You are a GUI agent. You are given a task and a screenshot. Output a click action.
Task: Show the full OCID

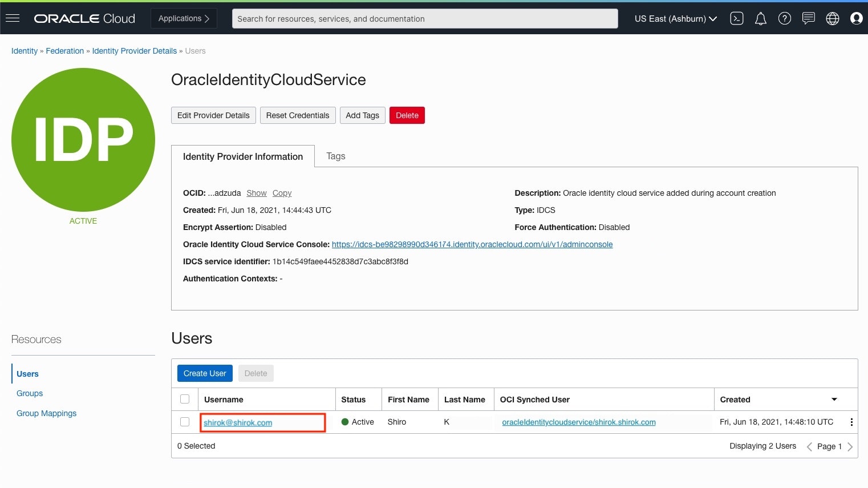257,193
